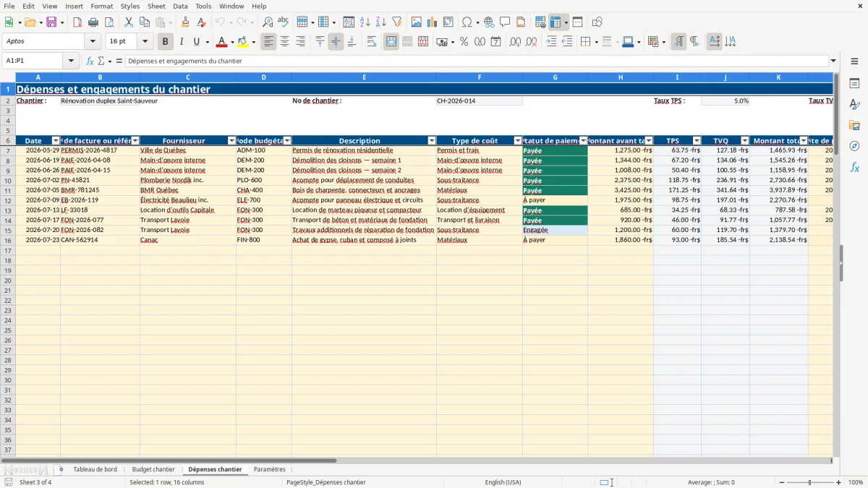The width and height of the screenshot is (868, 488).
Task: Open the Data menu
Action: [180, 6]
